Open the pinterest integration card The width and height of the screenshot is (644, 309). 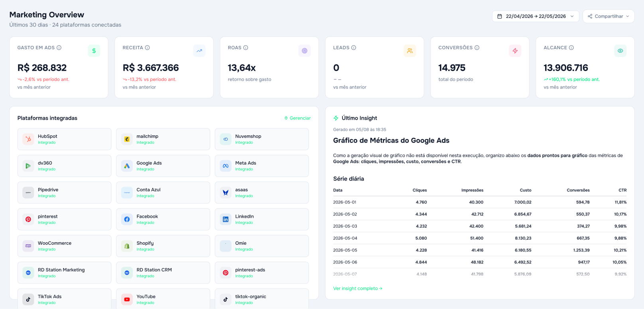pos(64,220)
